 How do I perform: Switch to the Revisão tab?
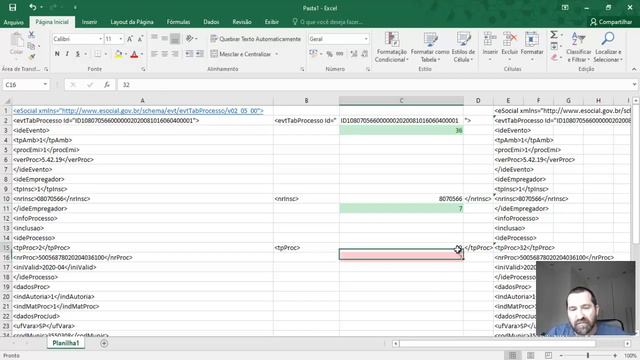click(x=242, y=22)
